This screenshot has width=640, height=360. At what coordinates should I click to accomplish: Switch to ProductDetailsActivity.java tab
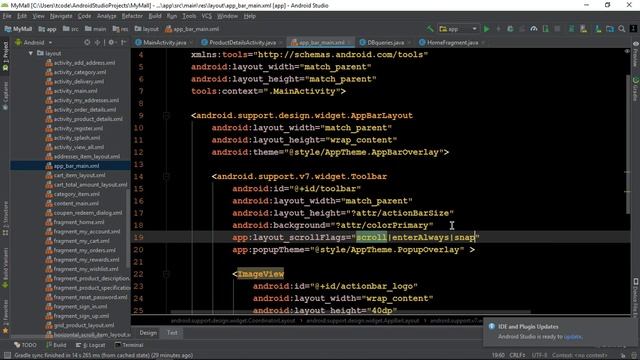click(242, 42)
